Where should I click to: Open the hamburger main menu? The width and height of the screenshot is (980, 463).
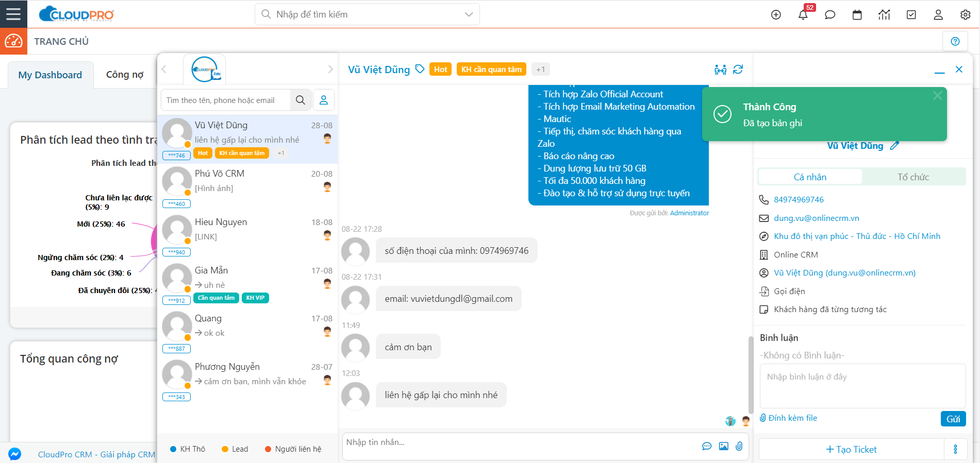[13, 14]
